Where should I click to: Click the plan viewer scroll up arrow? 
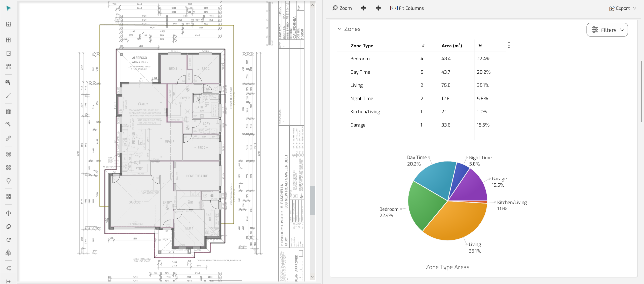[x=313, y=5]
